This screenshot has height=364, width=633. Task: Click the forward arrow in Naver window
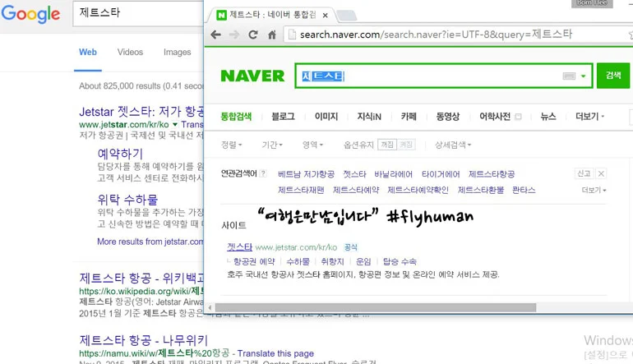[x=234, y=35]
